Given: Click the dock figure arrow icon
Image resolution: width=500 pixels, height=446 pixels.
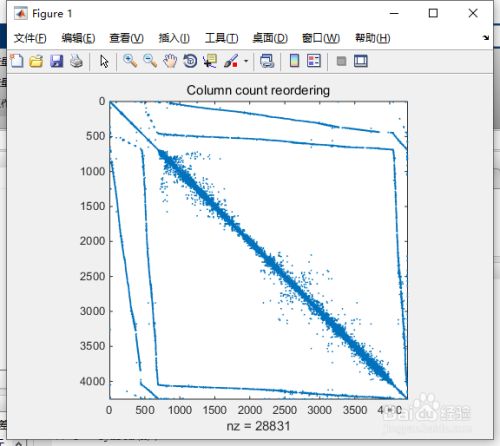Looking at the screenshot, I should coord(486,38).
